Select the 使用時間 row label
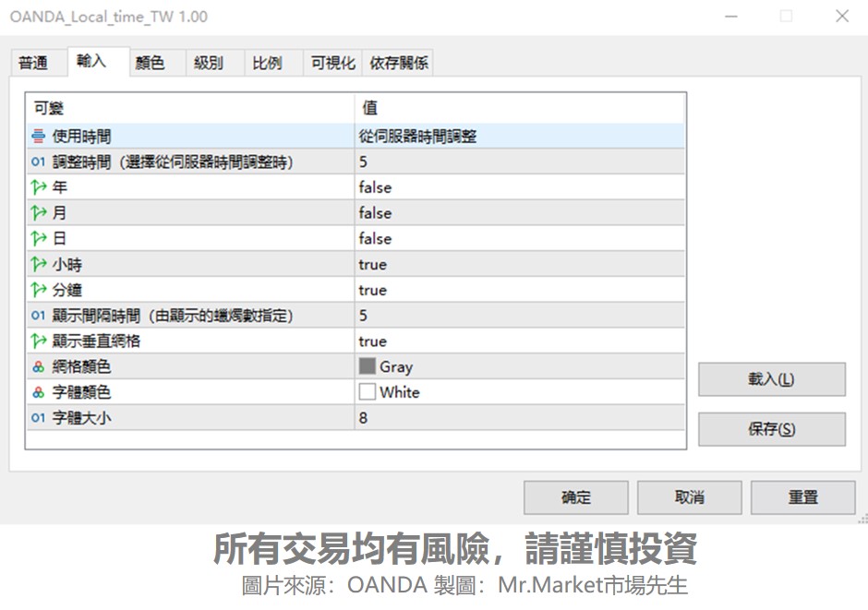 (81, 136)
